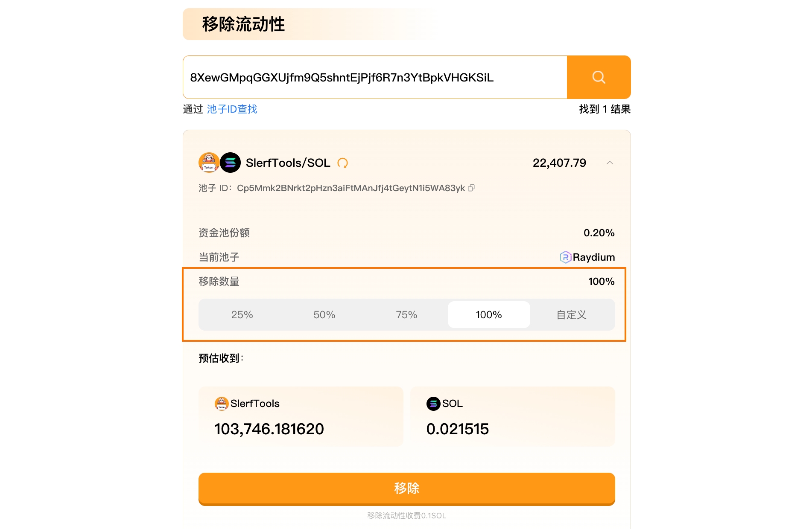This screenshot has height=529, width=812.
Task: Click the address search input field
Action: tap(375, 77)
